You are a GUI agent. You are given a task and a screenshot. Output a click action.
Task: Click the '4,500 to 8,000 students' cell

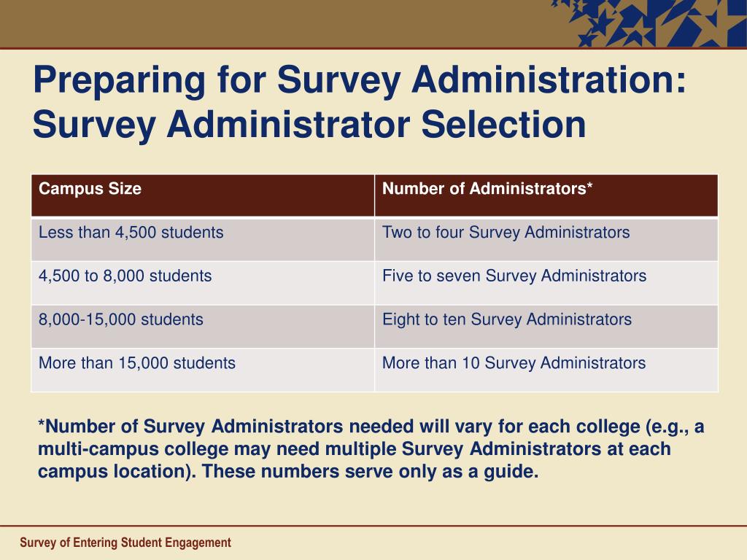click(203, 283)
